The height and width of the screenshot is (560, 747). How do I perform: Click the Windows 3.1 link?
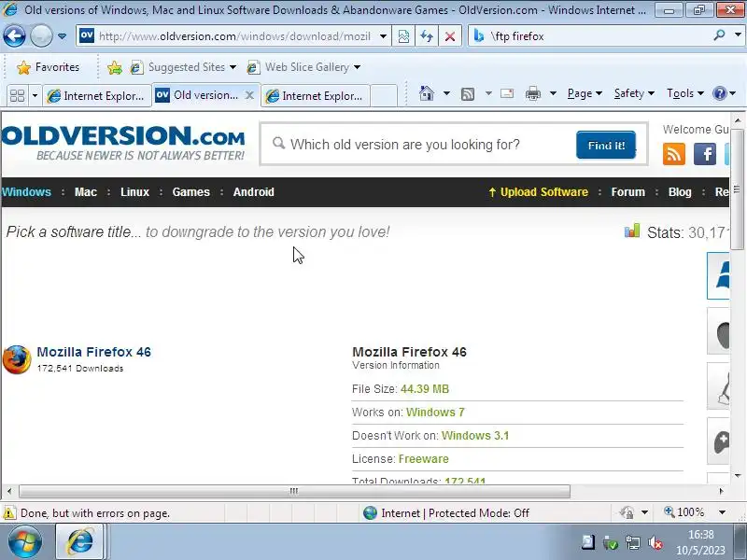coord(475,436)
